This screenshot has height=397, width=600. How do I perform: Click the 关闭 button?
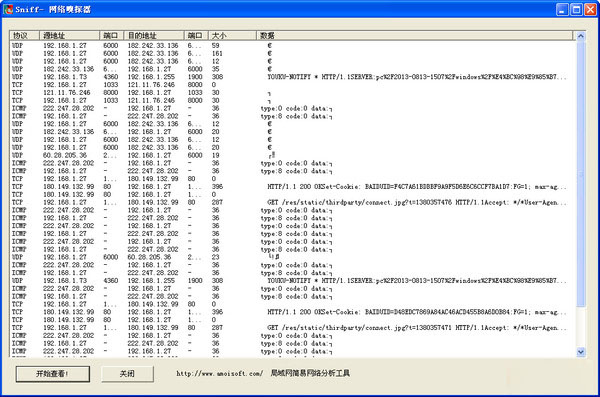click(127, 374)
